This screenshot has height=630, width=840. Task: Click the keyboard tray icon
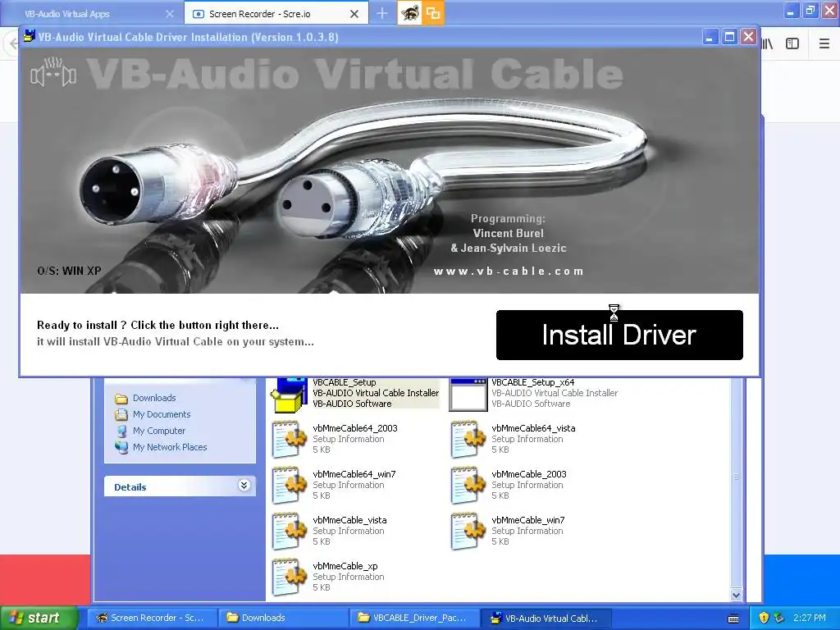click(733, 619)
